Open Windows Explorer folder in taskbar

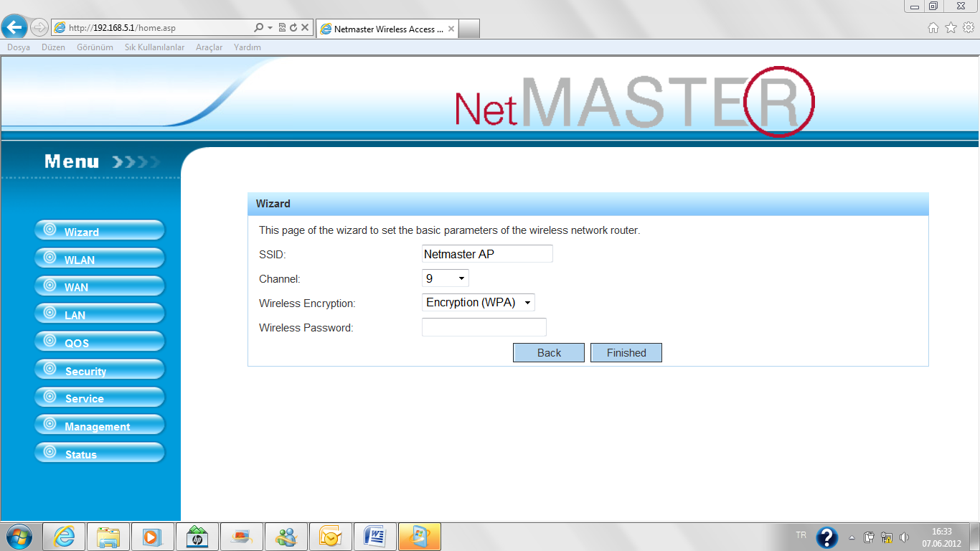108,537
